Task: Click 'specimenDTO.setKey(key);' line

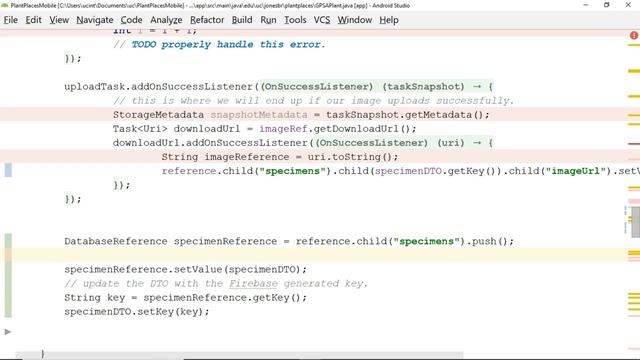Action: click(x=137, y=311)
